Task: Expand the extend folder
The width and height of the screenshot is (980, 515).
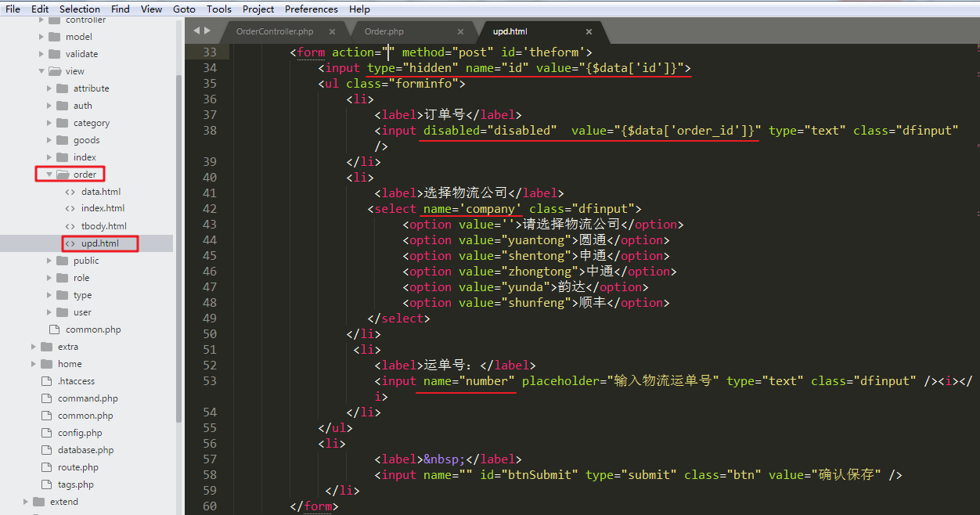Action: pos(26,502)
